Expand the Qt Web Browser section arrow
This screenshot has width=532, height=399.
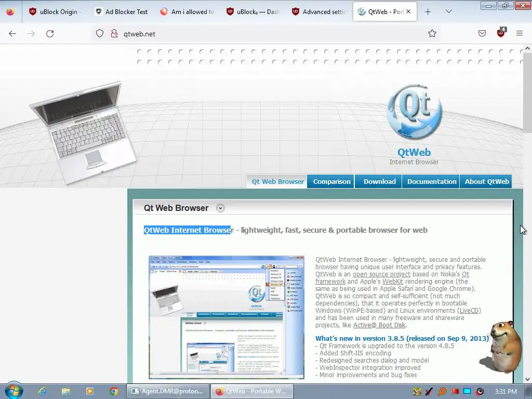click(220, 208)
